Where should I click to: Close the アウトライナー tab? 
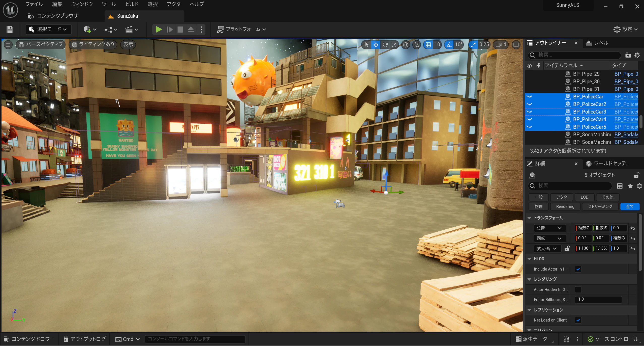576,43
